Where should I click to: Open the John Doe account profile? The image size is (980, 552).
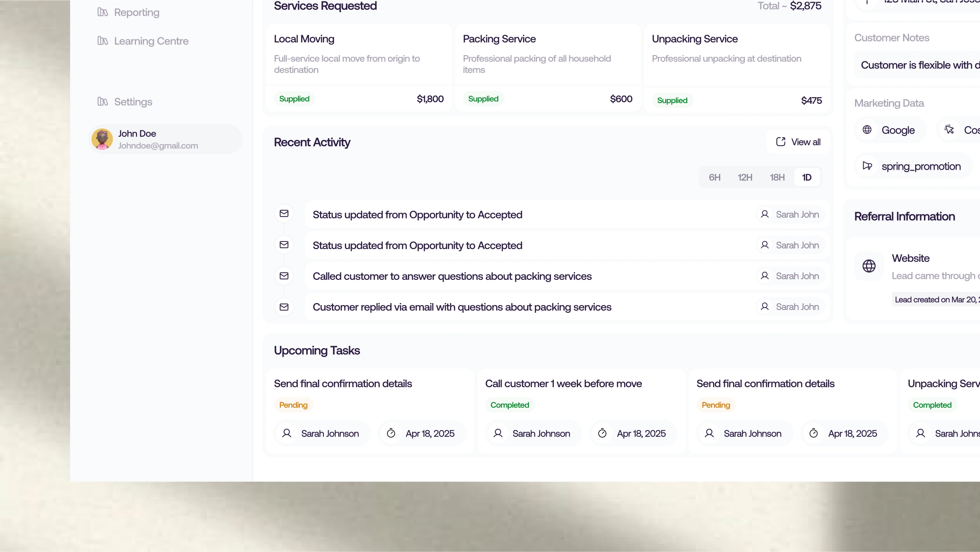pyautogui.click(x=165, y=139)
